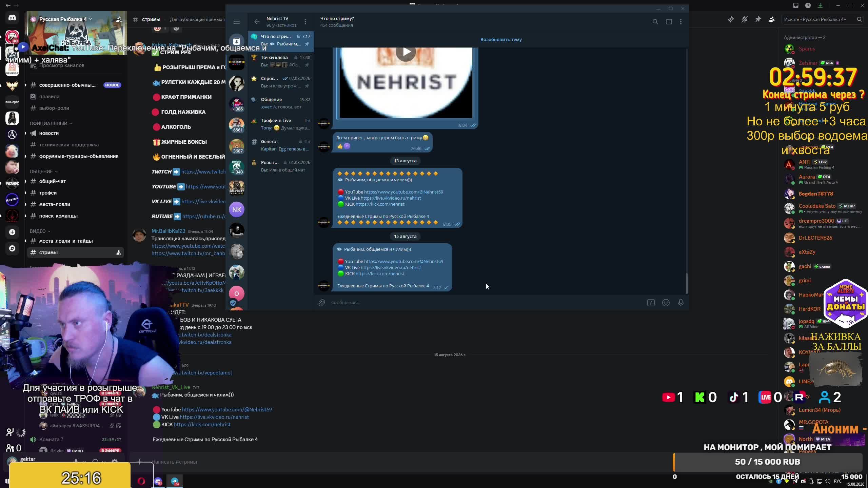Open Opera browser from taskbar

(x=141, y=481)
